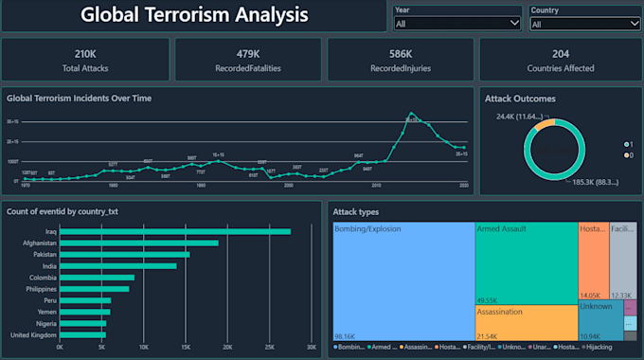
Task: Click the 49.55K value in Armed Assault tile
Action: click(x=487, y=300)
